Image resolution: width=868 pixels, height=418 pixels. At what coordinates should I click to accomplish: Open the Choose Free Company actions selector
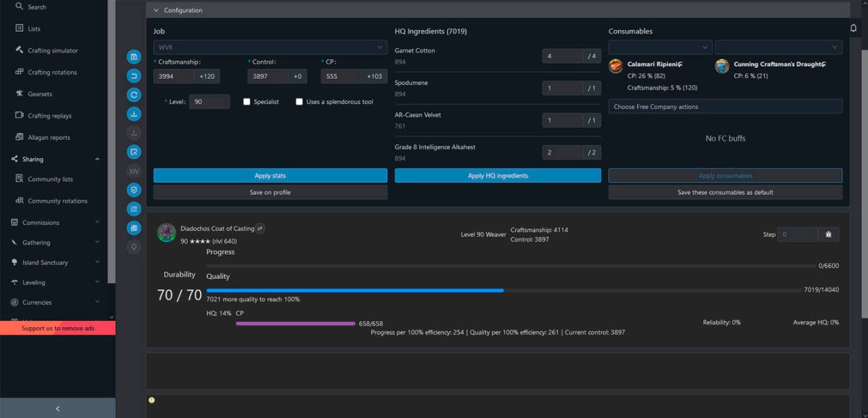[725, 106]
